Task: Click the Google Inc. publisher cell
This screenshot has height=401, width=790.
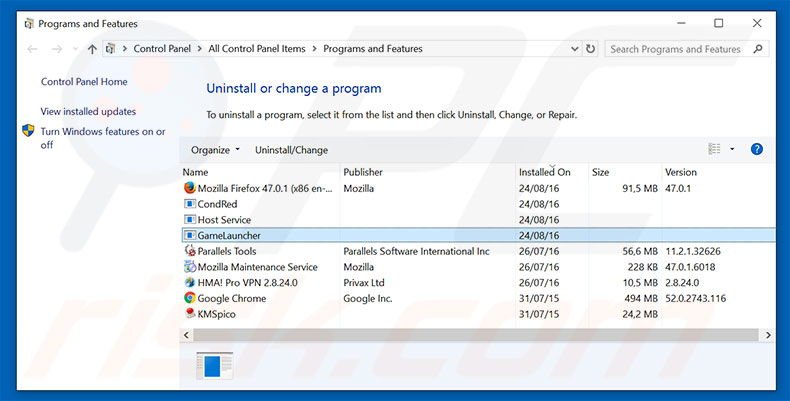Action: 368,298
